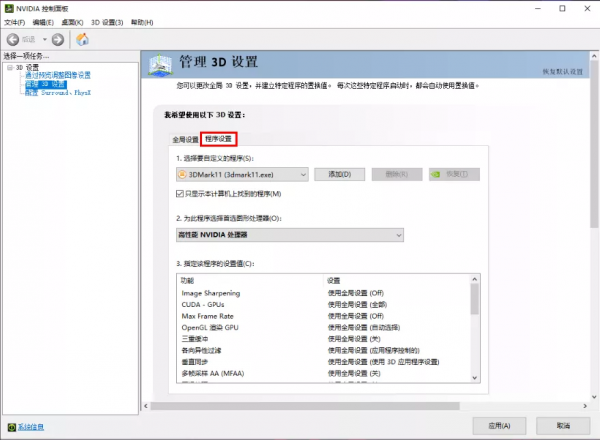Screen dimensions: 600x440
Task: Open the 高性能 NVIDIA 处理器 dropdown
Action: pos(290,235)
